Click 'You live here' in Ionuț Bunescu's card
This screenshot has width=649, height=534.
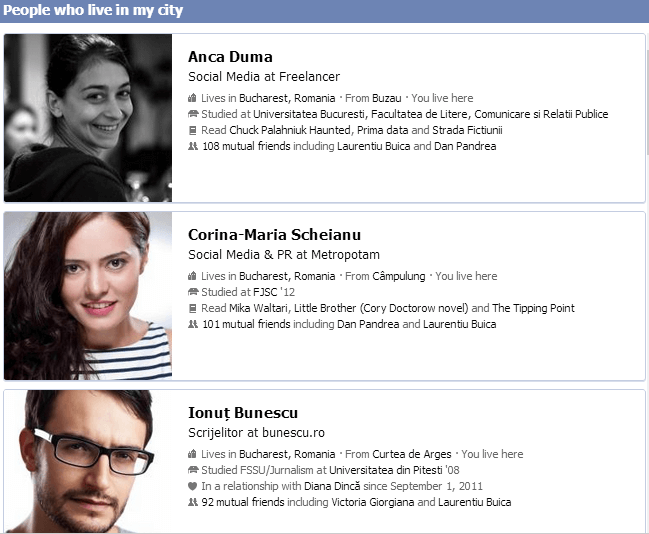point(492,454)
